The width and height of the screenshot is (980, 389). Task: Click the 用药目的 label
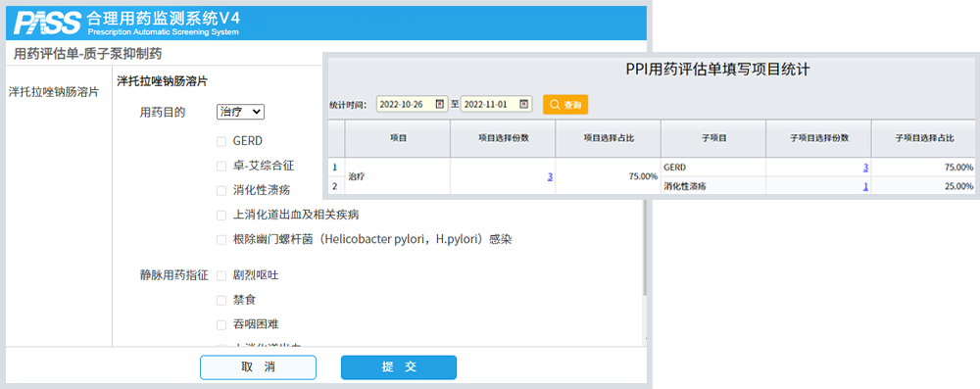162,112
